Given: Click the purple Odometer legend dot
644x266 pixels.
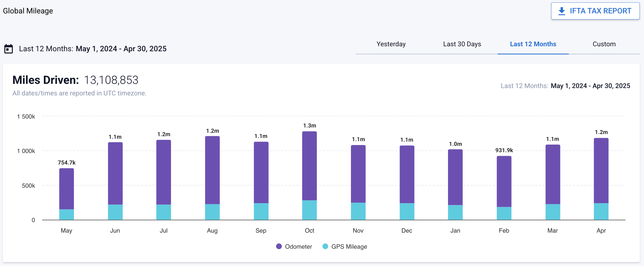Looking at the screenshot, I should point(279,246).
